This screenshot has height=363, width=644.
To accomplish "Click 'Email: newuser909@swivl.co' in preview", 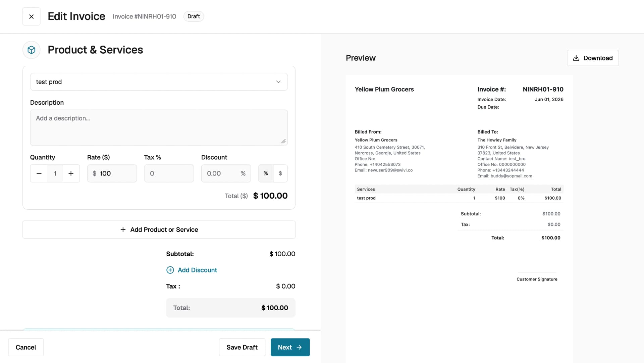I will coord(383,170).
